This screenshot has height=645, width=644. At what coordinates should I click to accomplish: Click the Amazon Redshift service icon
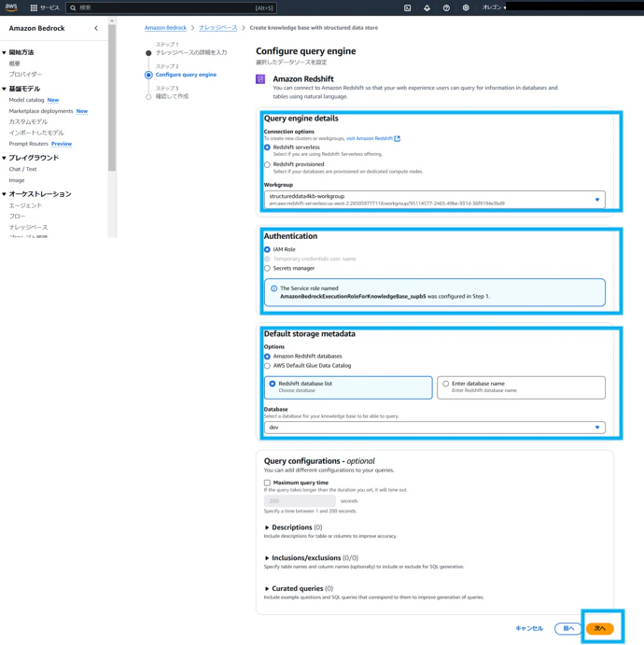pos(260,79)
